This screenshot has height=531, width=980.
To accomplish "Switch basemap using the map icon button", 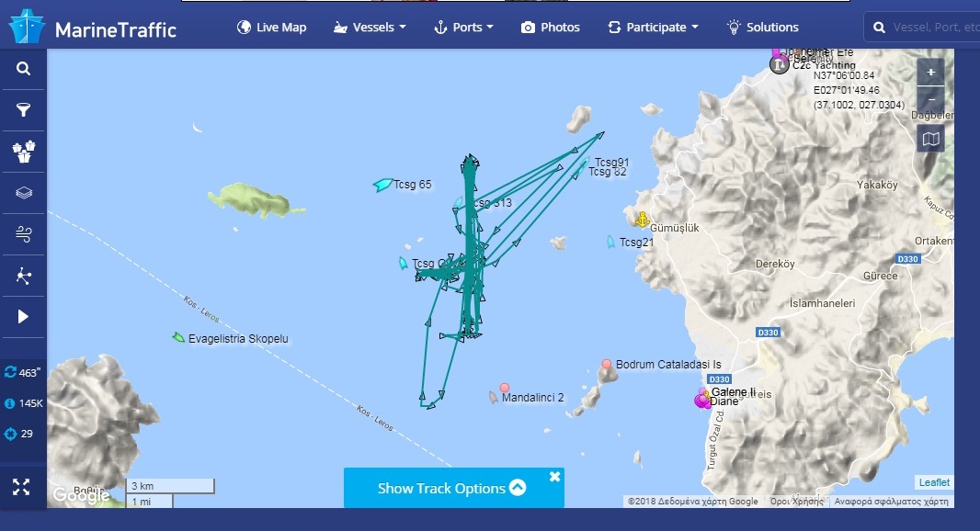I will (x=930, y=139).
